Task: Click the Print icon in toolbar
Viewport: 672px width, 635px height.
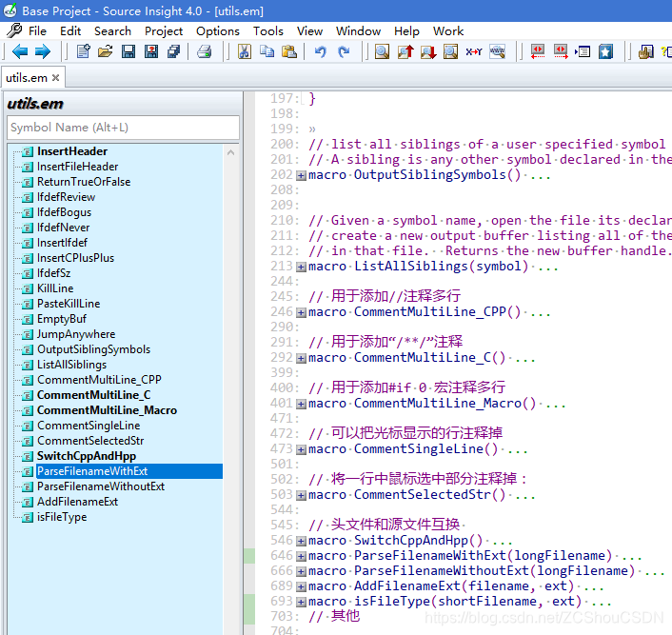Action: coord(204,51)
